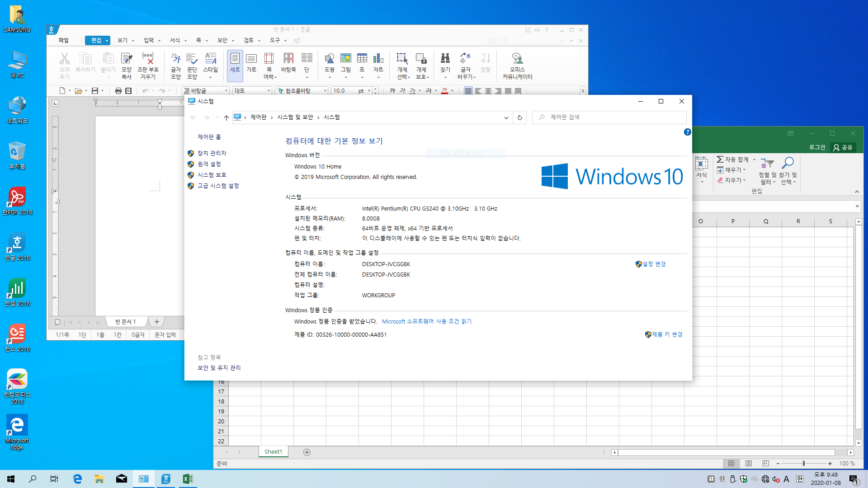This screenshot has width=868, height=488.
Task: Open the 보기 menu in Hangul
Action: pyautogui.click(x=123, y=40)
